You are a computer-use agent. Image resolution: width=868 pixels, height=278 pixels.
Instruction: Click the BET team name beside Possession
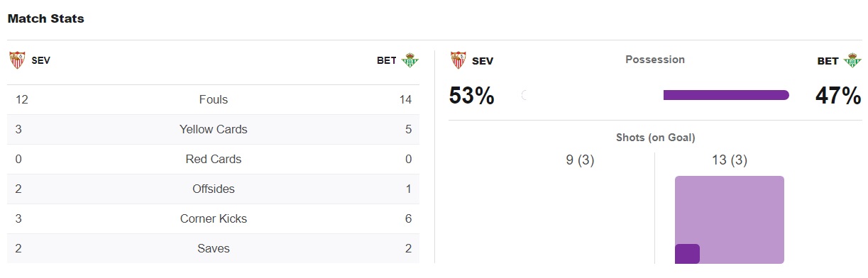point(828,61)
